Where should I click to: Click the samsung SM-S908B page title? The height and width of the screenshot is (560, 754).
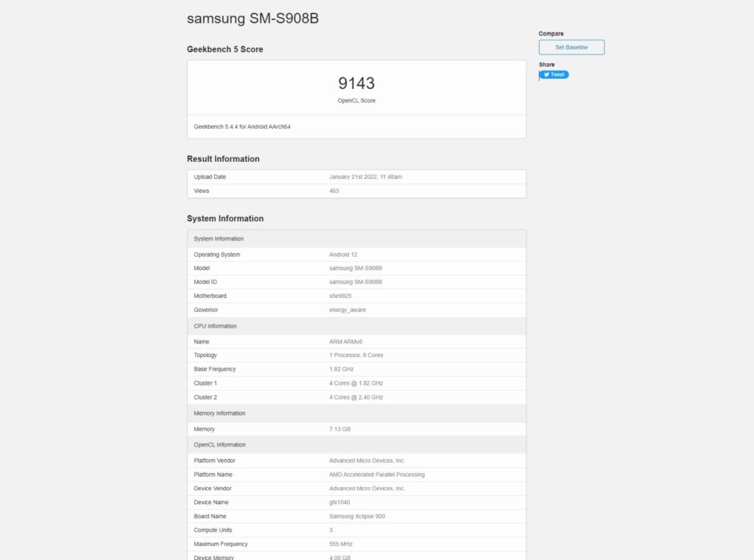pos(252,18)
